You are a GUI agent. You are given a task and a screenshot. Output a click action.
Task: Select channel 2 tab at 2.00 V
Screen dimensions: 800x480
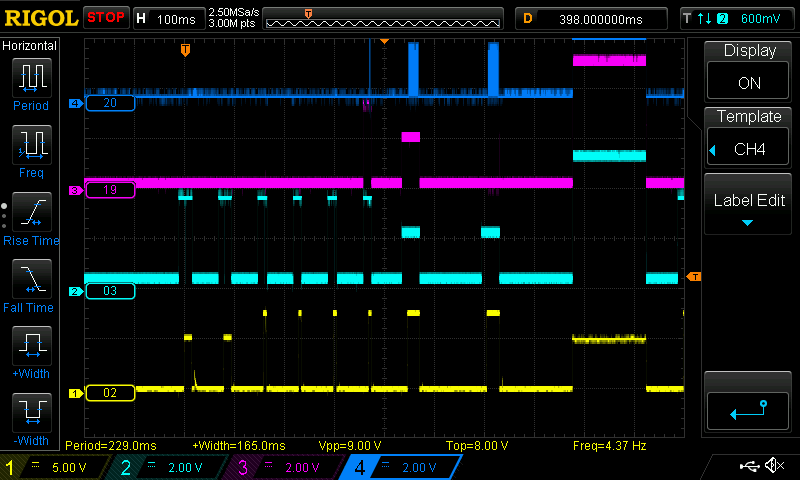click(x=168, y=467)
